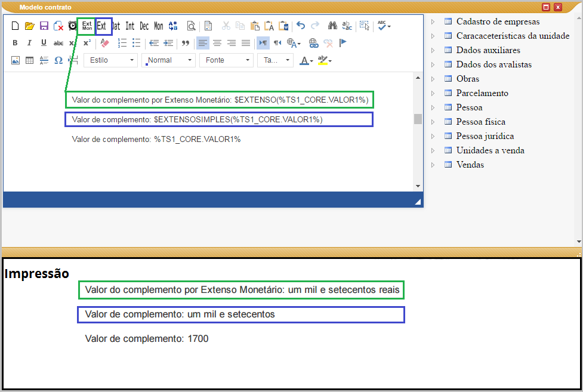This screenshot has width=583, height=392.
Task: Toggle italic formatting
Action: [x=29, y=43]
